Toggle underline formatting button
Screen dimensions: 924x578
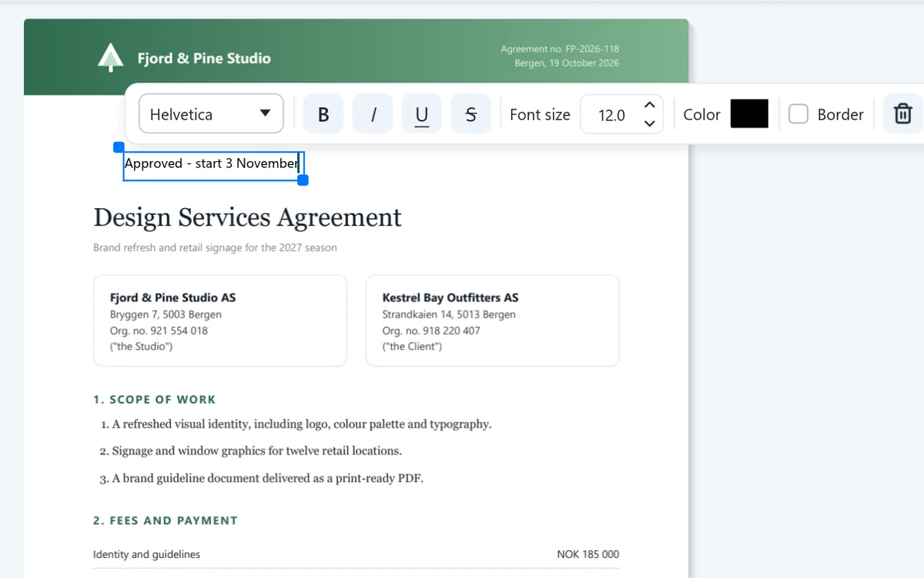point(422,114)
